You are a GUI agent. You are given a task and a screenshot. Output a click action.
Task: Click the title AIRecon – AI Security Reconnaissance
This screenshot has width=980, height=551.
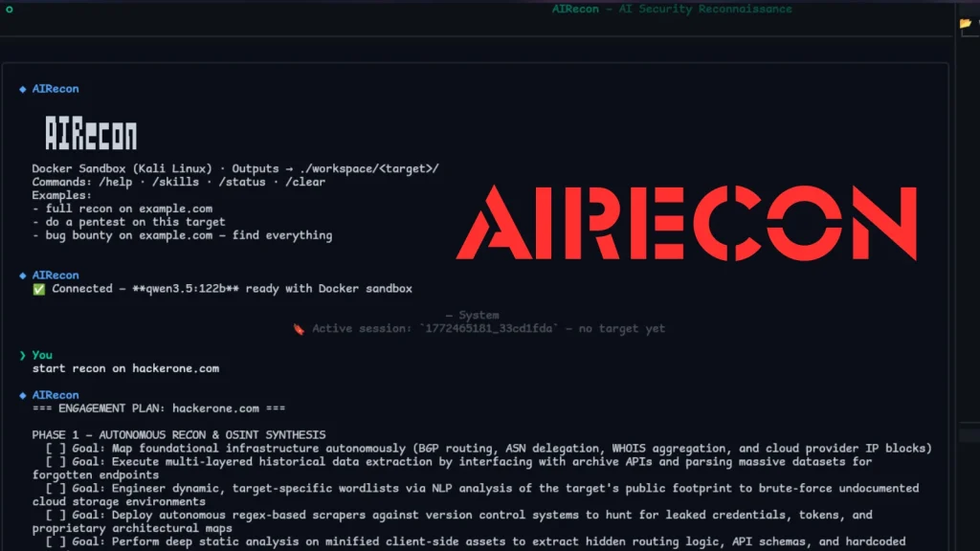tap(672, 9)
